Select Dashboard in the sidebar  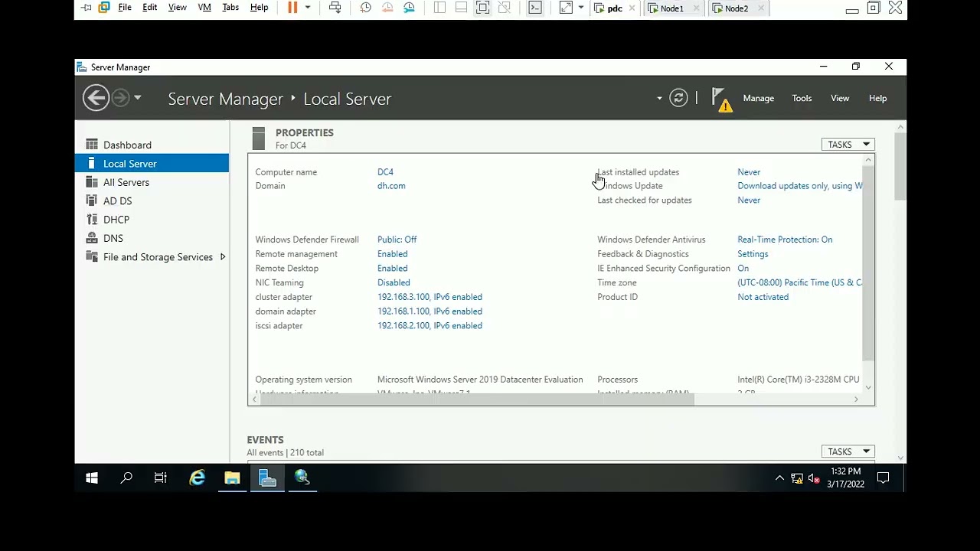[152, 145]
